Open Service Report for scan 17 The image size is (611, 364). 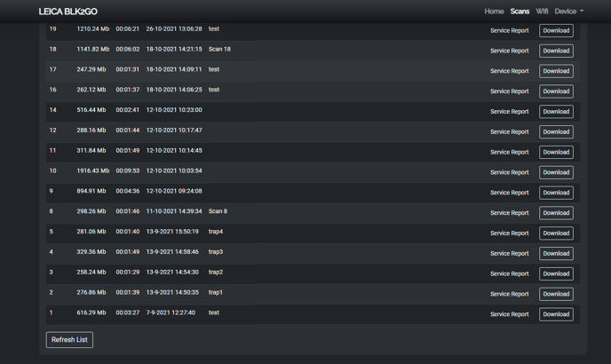point(509,71)
